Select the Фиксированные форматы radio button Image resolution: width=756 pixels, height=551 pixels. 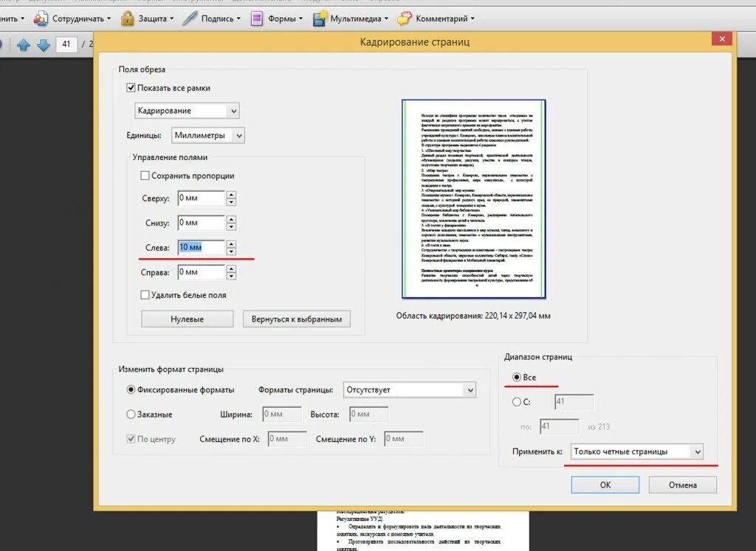tap(131, 389)
